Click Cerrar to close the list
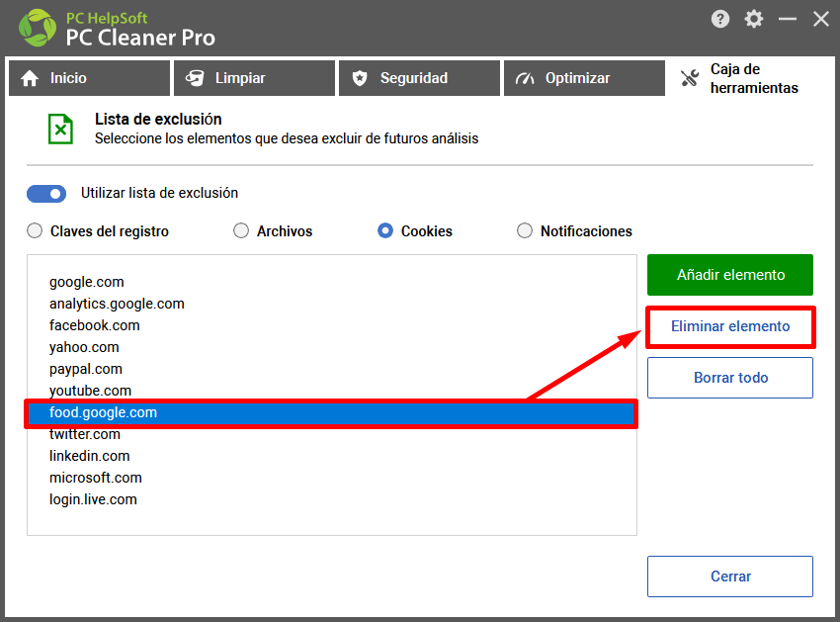Image resolution: width=840 pixels, height=622 pixels. pyautogui.click(x=730, y=577)
